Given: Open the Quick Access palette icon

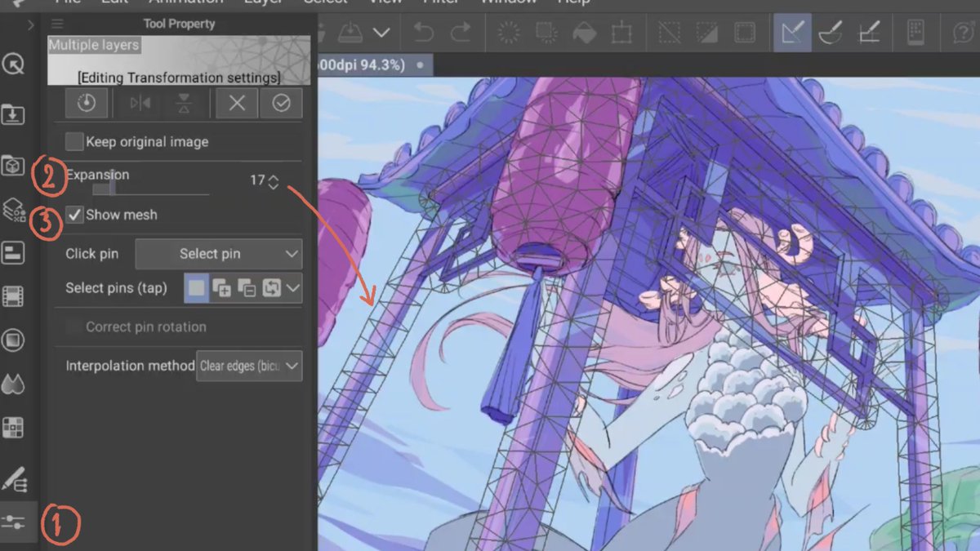Looking at the screenshot, I should (13, 64).
